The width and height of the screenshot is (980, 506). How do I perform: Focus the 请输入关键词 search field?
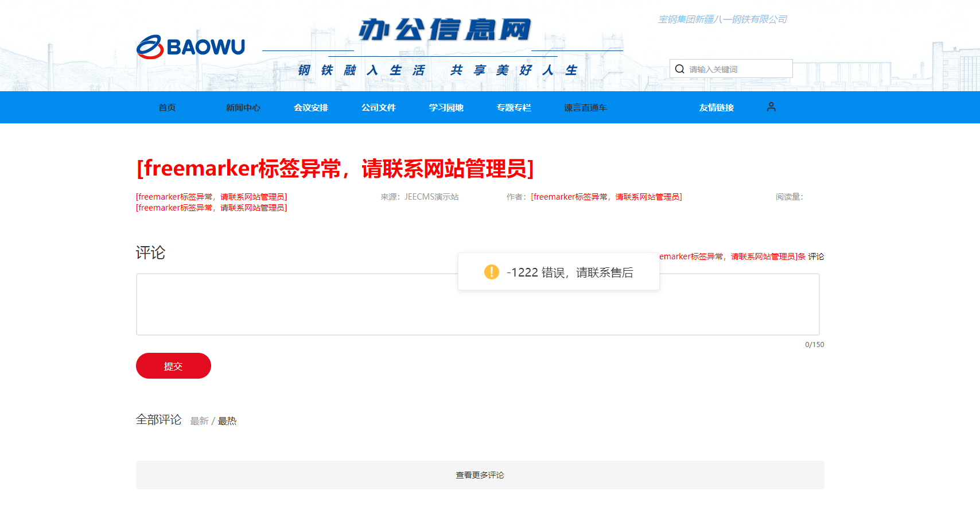tap(731, 69)
